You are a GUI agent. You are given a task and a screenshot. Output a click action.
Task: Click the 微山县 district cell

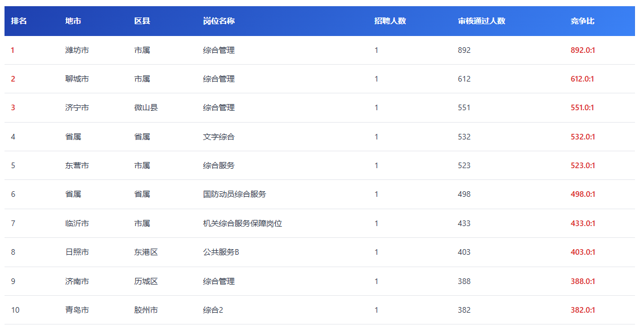146,107
